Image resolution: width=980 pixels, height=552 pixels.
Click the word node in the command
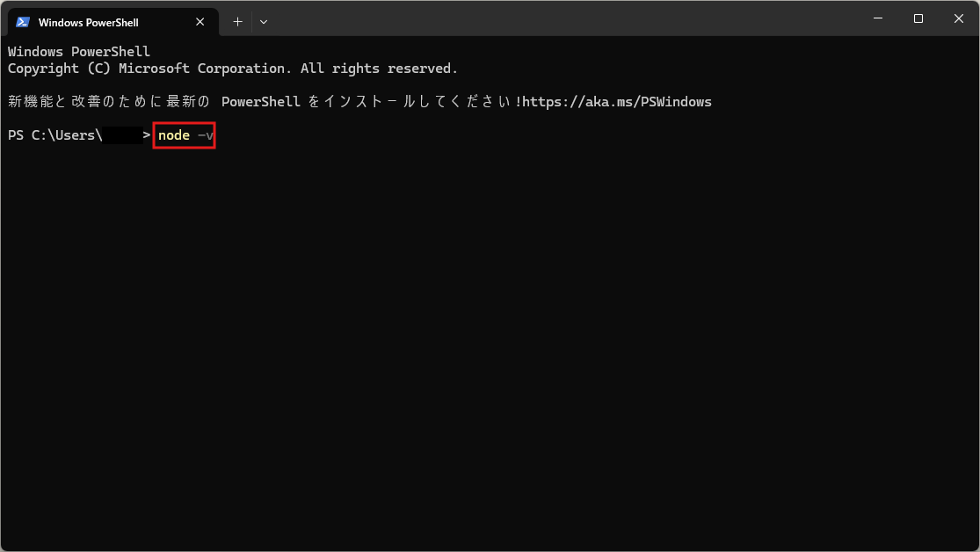174,135
